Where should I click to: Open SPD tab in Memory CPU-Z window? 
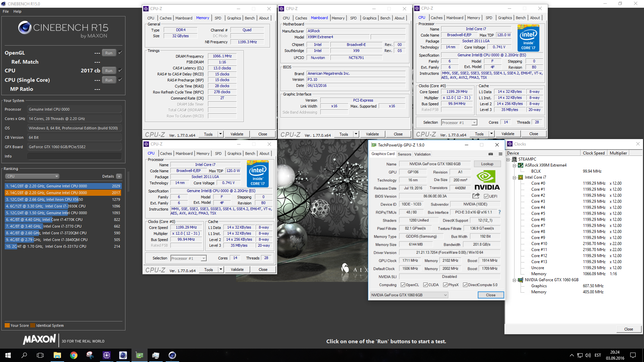tap(218, 18)
